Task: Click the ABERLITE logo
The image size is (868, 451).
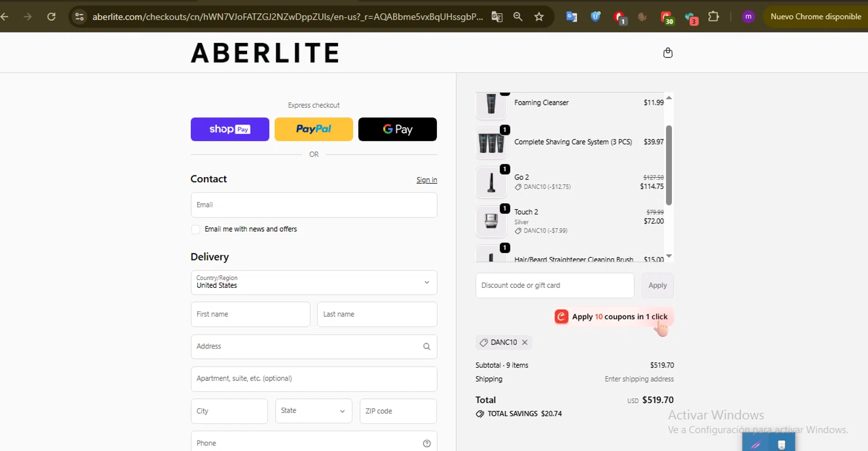Action: [265, 53]
